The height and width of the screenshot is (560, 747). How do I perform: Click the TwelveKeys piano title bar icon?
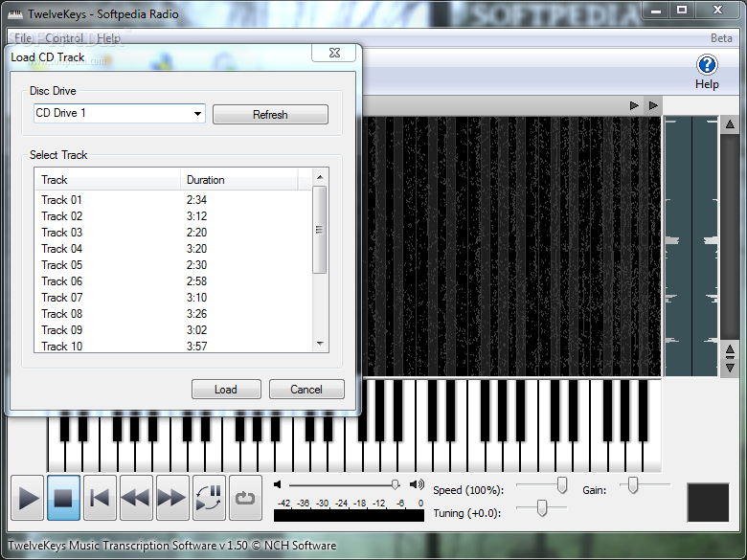15,13
